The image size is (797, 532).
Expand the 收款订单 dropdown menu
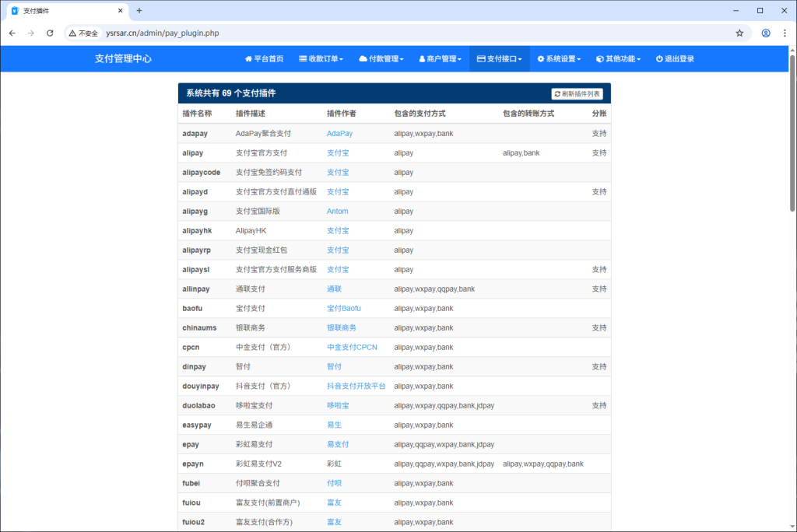321,59
